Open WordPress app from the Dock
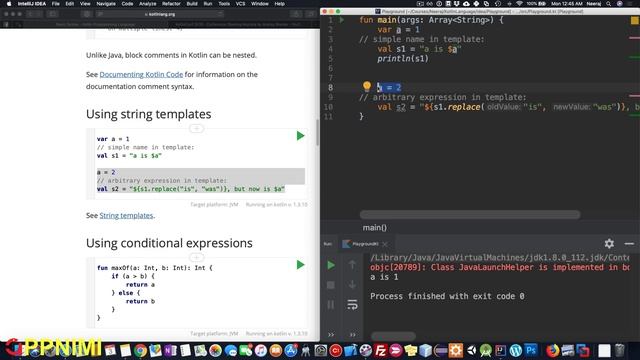Screen dimensions: 640x360 (x=516, y=351)
